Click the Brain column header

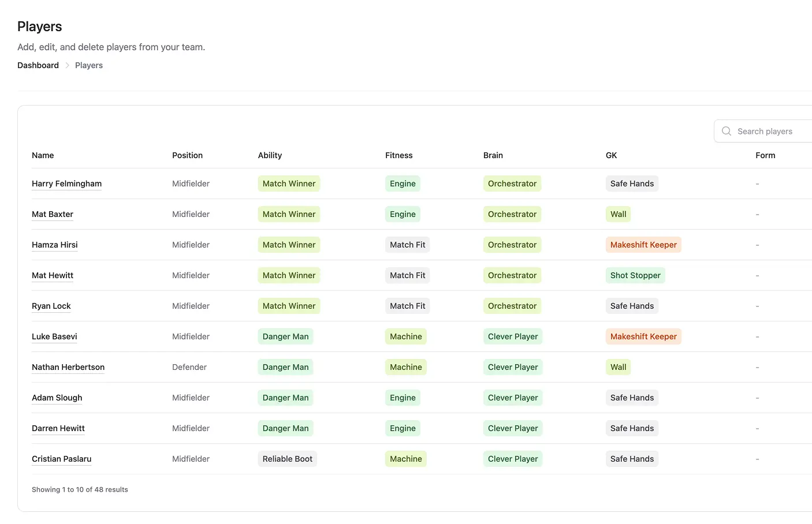tap(493, 155)
